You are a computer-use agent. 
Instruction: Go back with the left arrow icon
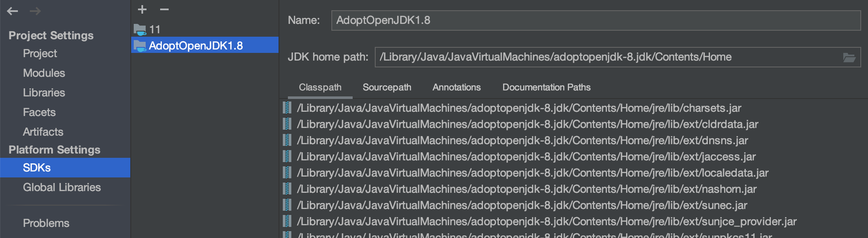[12, 11]
